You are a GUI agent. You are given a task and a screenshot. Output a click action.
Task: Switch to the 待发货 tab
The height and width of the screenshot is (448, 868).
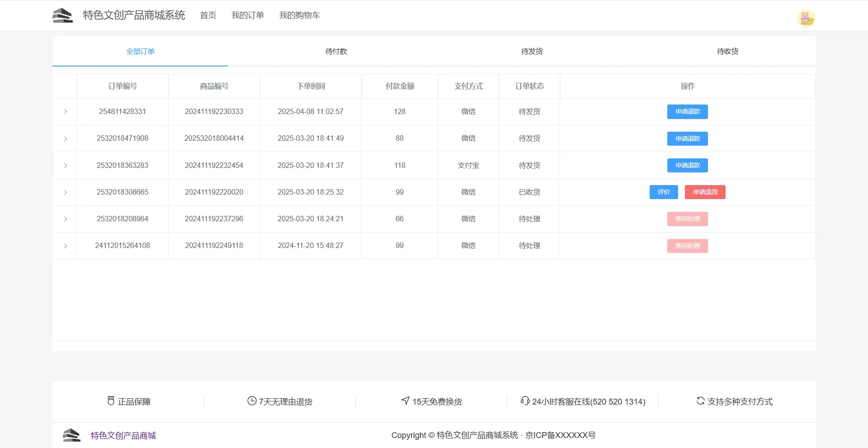[x=532, y=52]
